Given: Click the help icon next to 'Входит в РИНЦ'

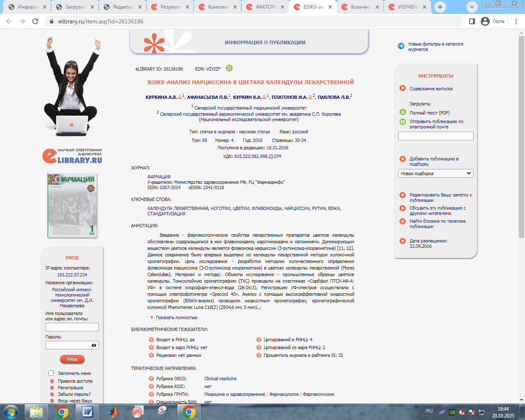Looking at the screenshot, I should [151, 340].
